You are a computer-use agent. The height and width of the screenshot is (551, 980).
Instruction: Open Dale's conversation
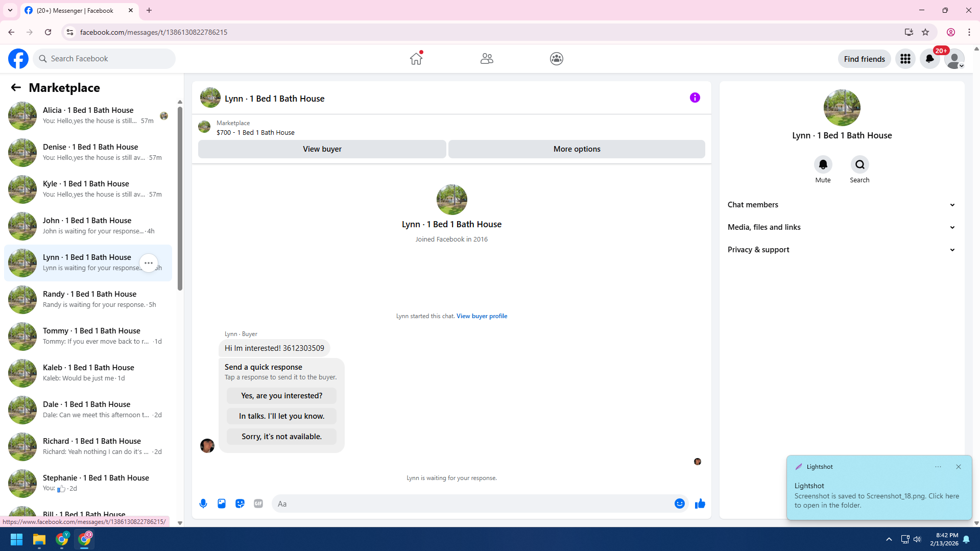pos(88,410)
